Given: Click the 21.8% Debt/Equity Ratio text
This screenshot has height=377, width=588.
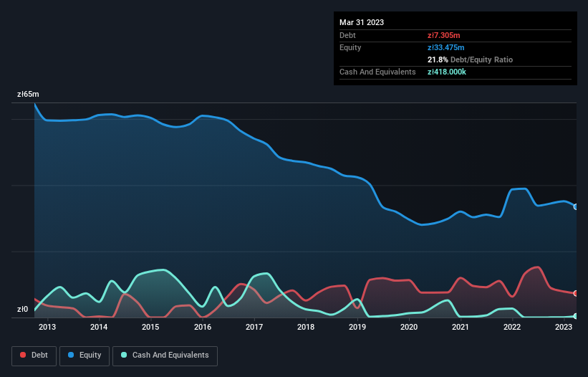Looking at the screenshot, I should [470, 59].
